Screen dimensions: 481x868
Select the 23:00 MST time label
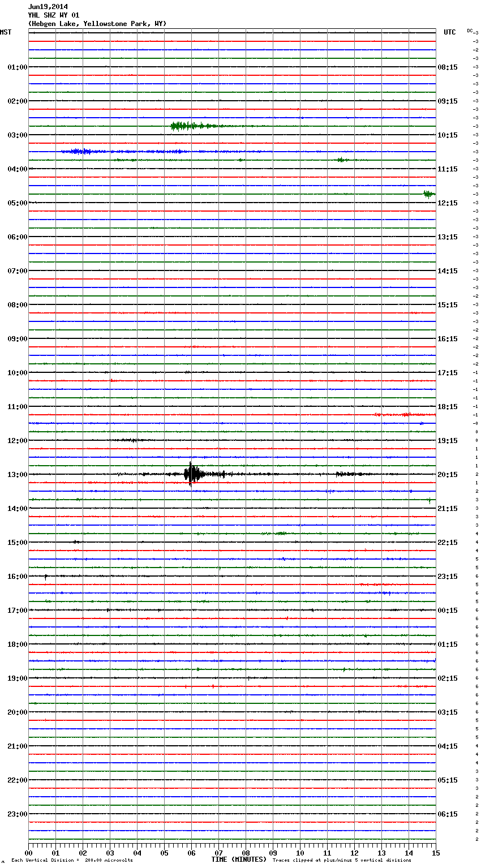(x=18, y=814)
